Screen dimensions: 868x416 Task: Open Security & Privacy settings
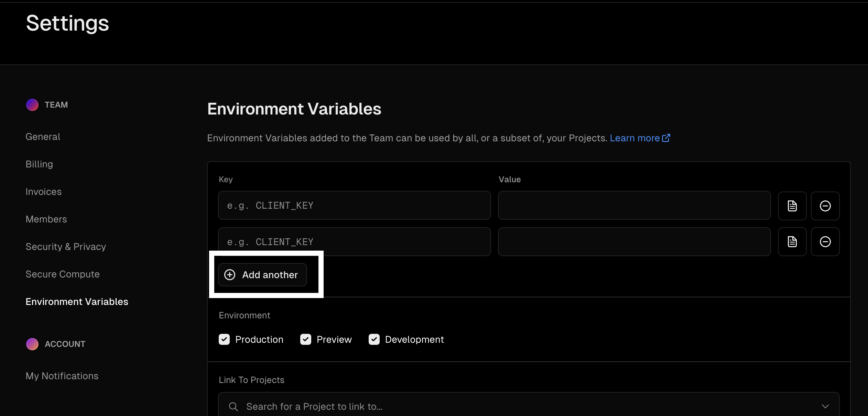point(66,247)
